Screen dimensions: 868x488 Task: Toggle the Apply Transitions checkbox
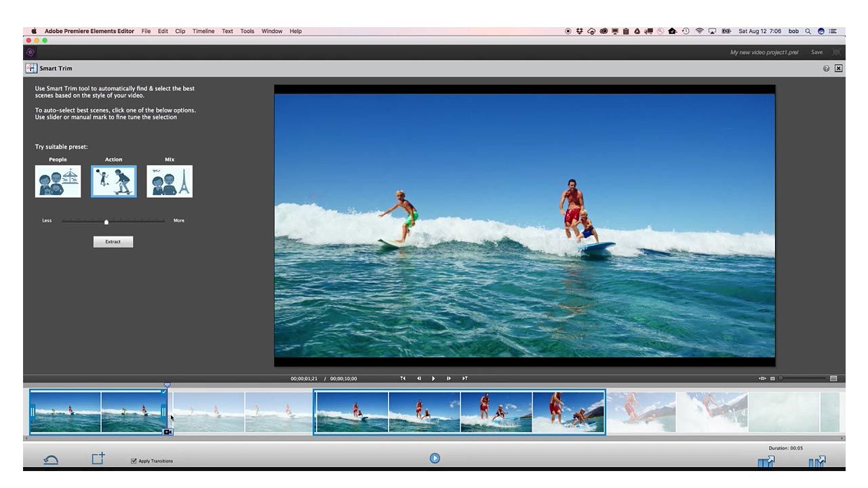pyautogui.click(x=134, y=461)
